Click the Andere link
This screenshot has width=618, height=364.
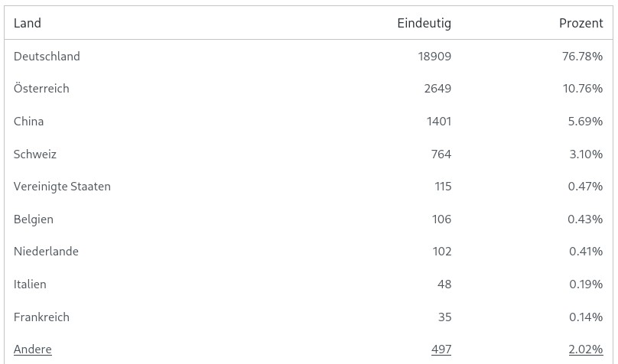click(x=33, y=349)
